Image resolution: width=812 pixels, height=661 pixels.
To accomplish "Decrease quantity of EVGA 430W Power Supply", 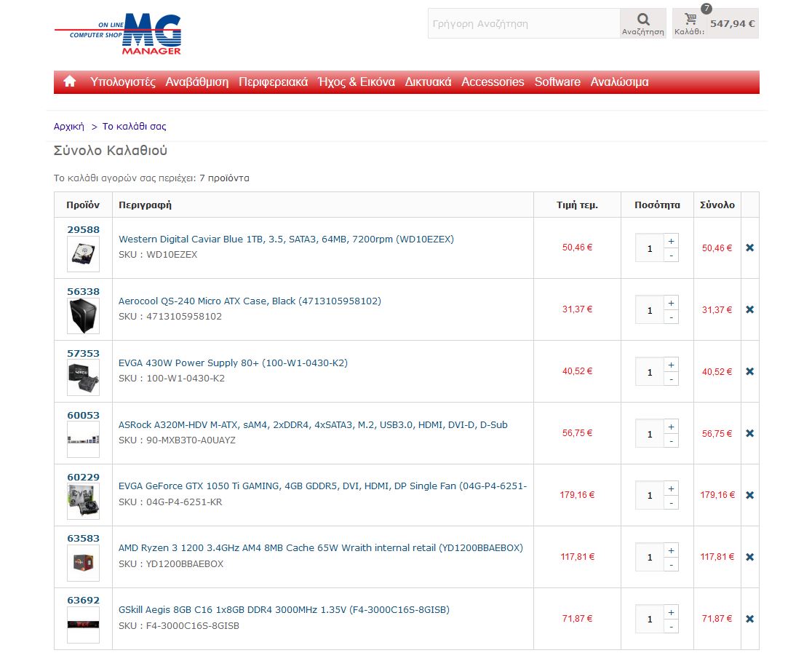I will (671, 379).
